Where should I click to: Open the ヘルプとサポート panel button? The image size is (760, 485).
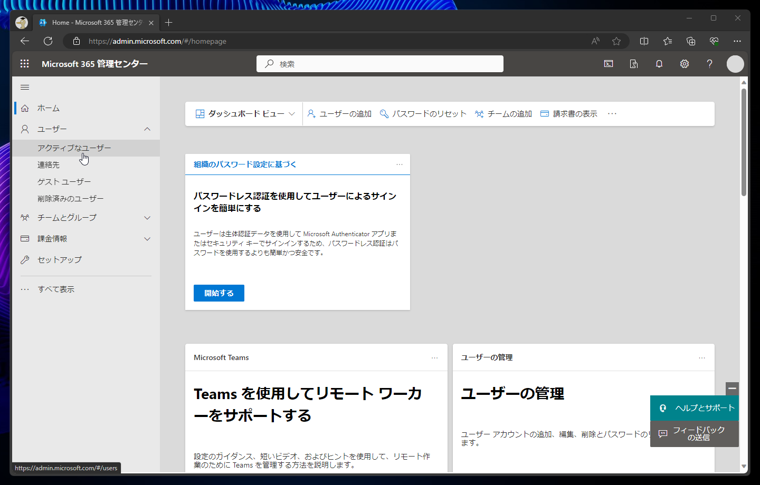click(695, 408)
